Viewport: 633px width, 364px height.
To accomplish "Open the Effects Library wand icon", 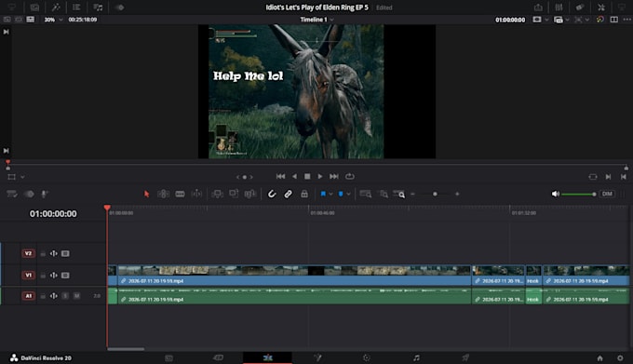I will [x=56, y=7].
